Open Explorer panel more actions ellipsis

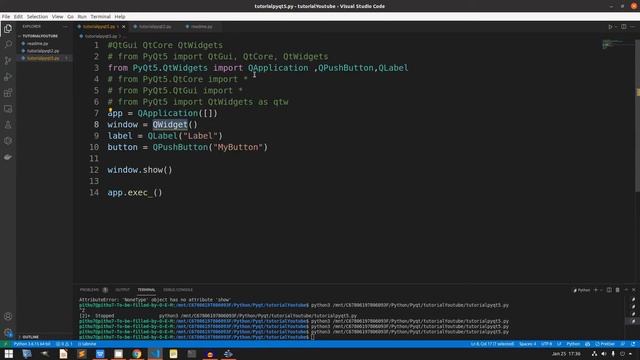coord(66,27)
